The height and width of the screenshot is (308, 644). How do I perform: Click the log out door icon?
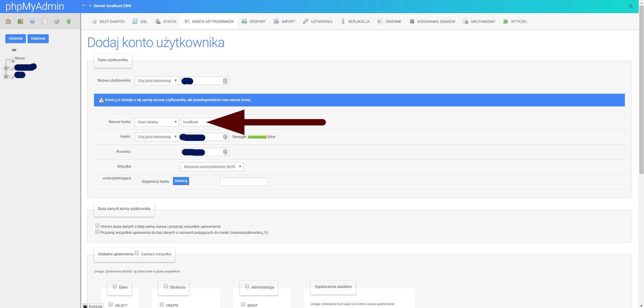[x=20, y=21]
